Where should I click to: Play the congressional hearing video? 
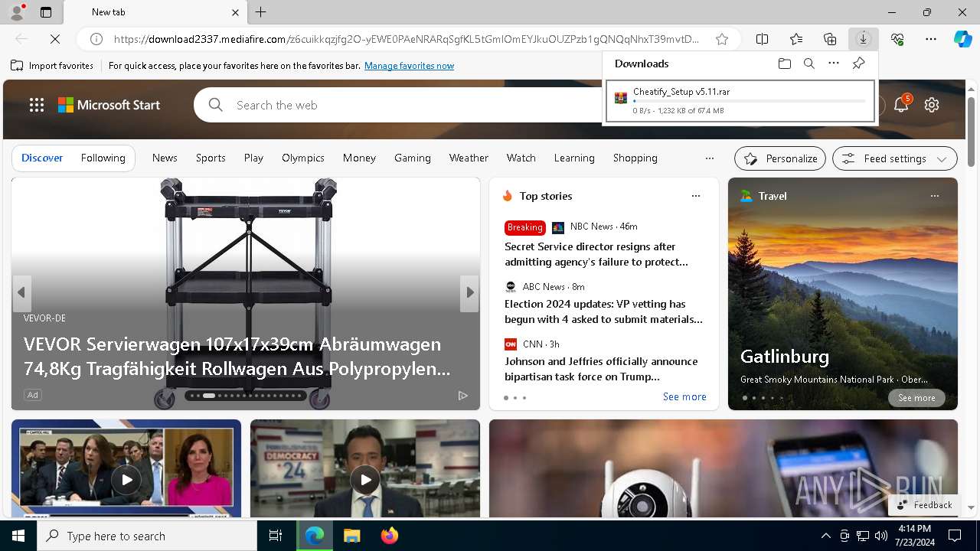pyautogui.click(x=126, y=480)
